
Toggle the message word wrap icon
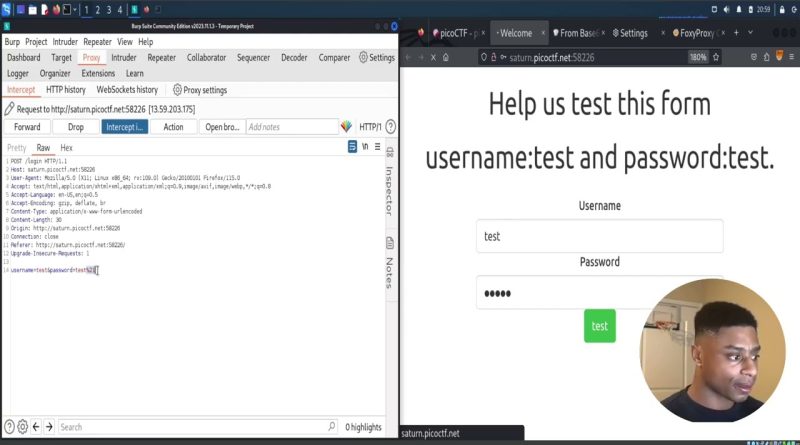352,146
